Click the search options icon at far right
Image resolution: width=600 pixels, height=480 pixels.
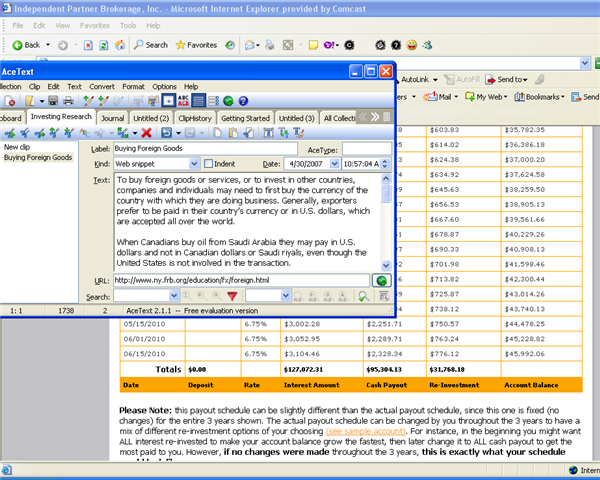click(383, 296)
